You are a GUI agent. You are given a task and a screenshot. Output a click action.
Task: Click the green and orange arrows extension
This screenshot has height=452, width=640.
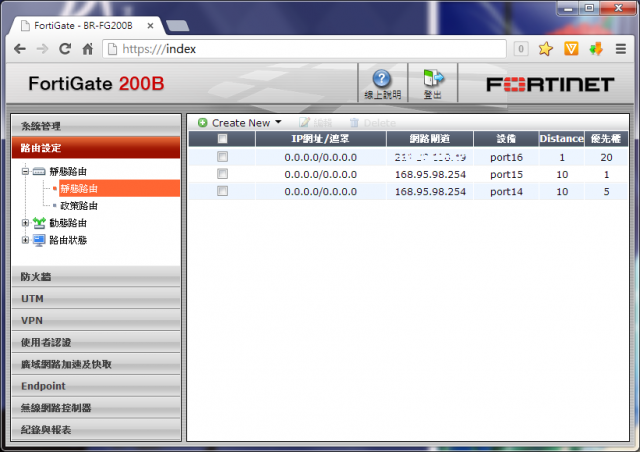[596, 49]
